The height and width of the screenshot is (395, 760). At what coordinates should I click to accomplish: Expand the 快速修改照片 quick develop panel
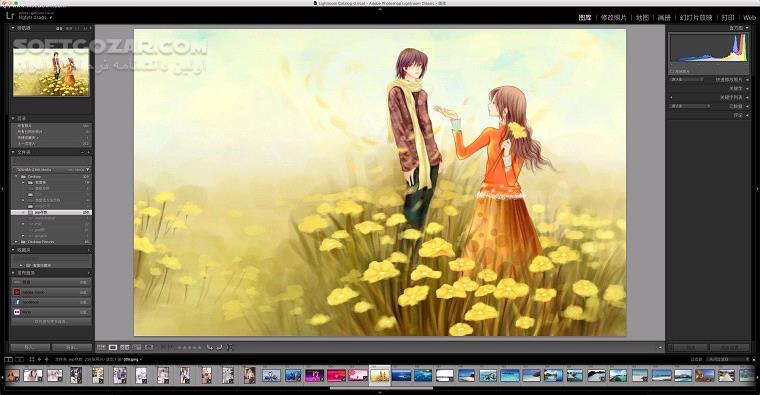pos(747,79)
